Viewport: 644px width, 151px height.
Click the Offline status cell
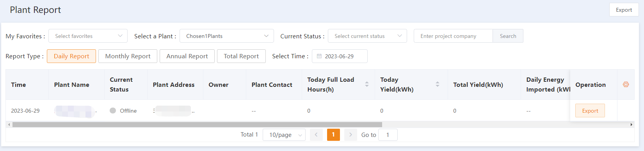click(126, 111)
